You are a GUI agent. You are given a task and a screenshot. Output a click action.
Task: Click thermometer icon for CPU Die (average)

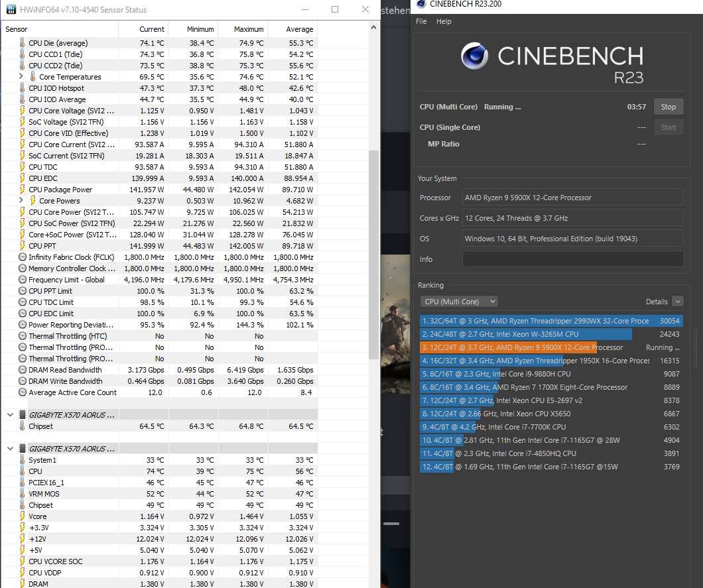(23, 42)
